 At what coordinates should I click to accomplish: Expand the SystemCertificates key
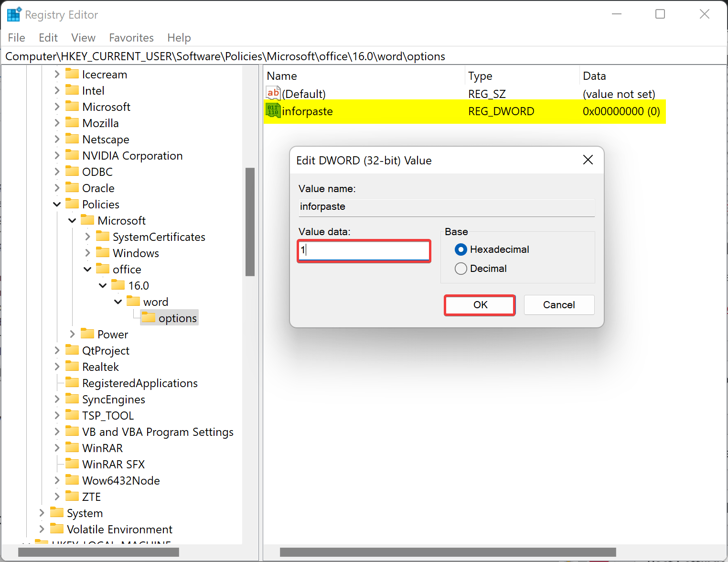pos(87,237)
